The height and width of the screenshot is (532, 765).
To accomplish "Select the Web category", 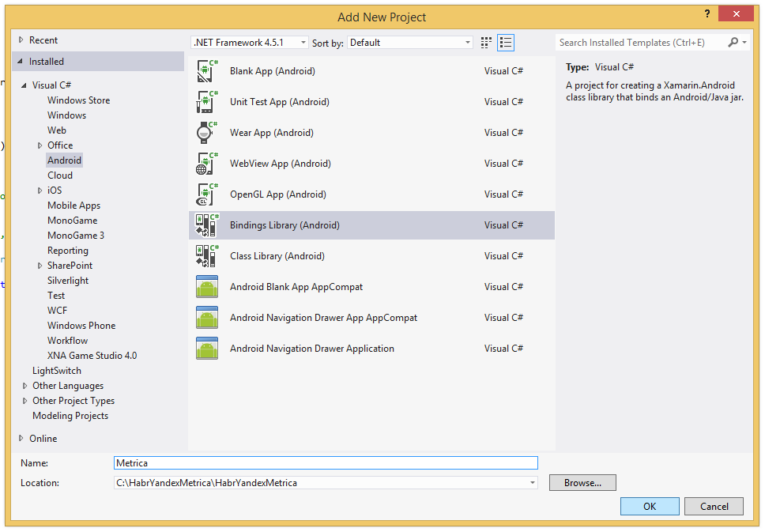I will (x=57, y=130).
